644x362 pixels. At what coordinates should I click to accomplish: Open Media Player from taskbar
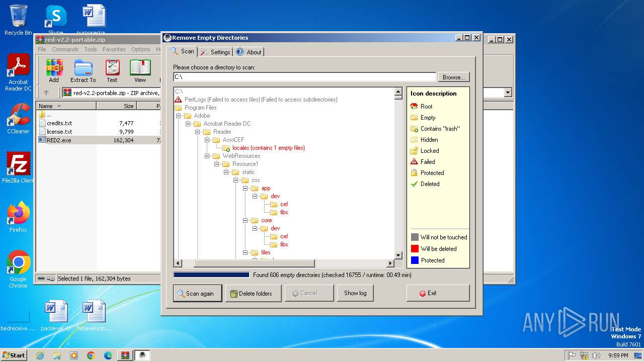click(74, 355)
